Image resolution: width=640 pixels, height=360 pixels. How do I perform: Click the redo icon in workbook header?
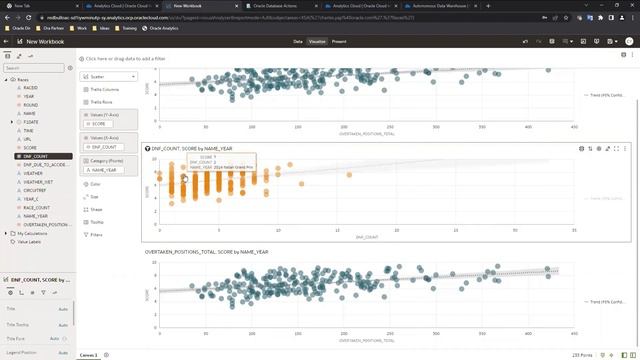pyautogui.click(x=538, y=42)
